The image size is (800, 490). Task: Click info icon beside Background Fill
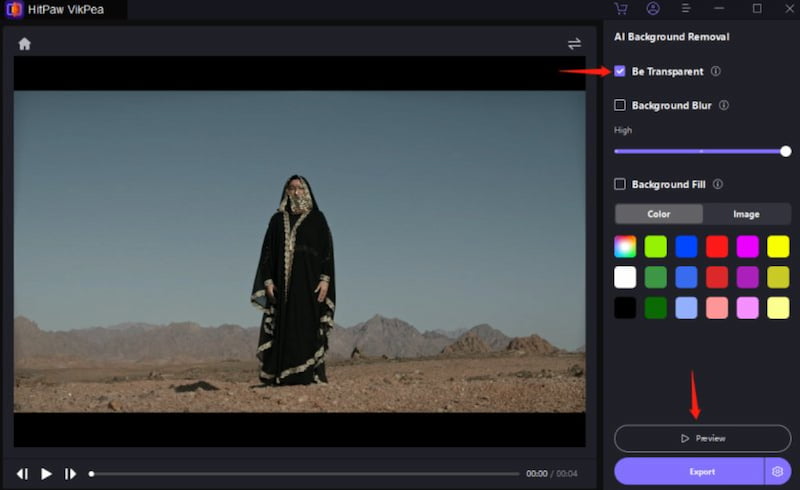coord(718,184)
